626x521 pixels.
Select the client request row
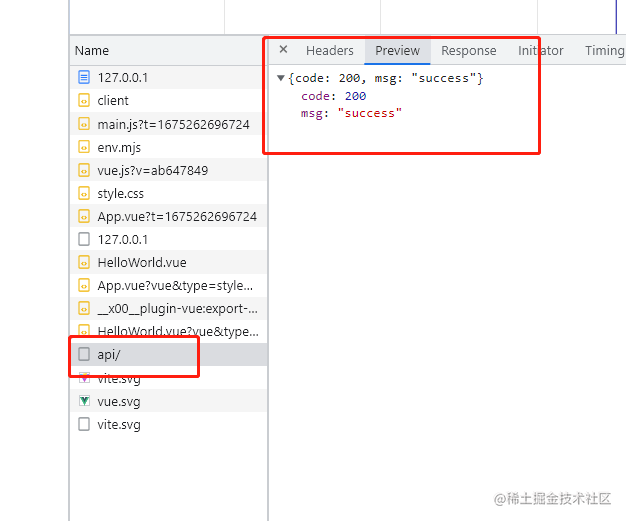pyautogui.click(x=168, y=101)
